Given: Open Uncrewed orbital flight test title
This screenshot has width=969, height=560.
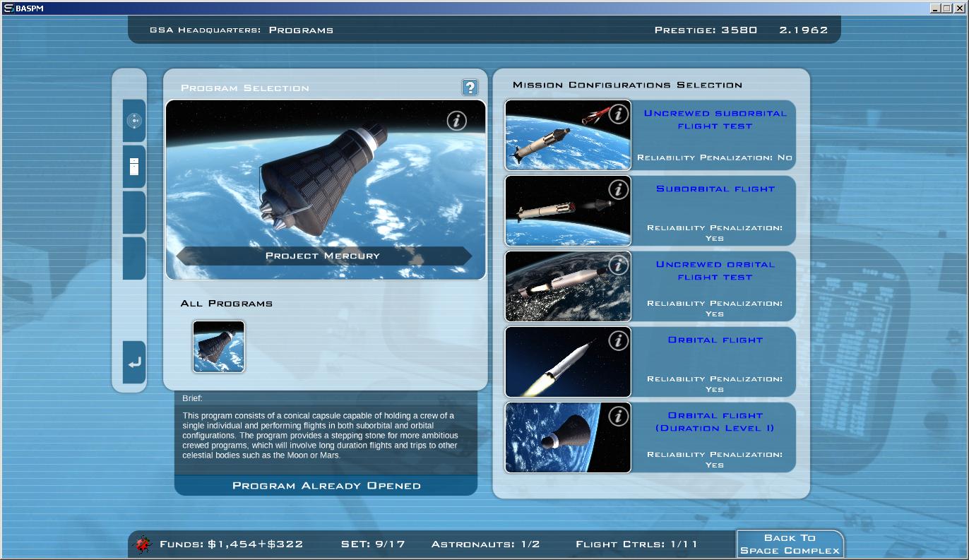Looking at the screenshot, I should pyautogui.click(x=715, y=270).
